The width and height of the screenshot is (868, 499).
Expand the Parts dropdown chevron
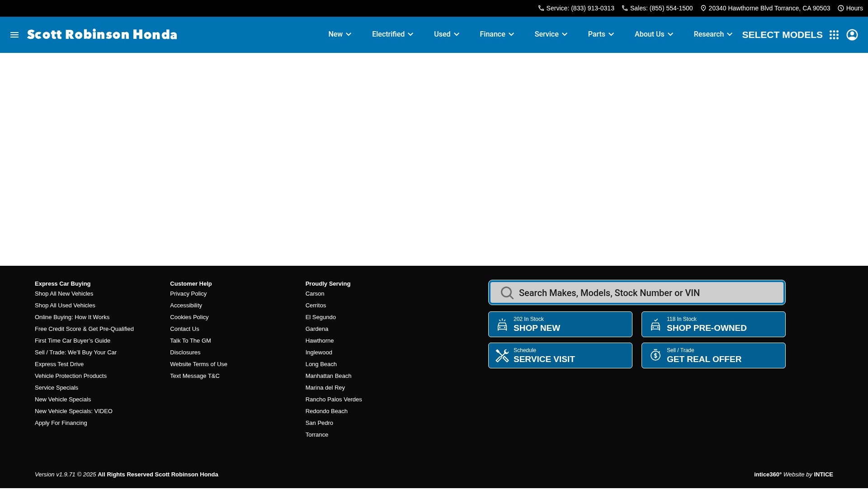[x=611, y=34]
